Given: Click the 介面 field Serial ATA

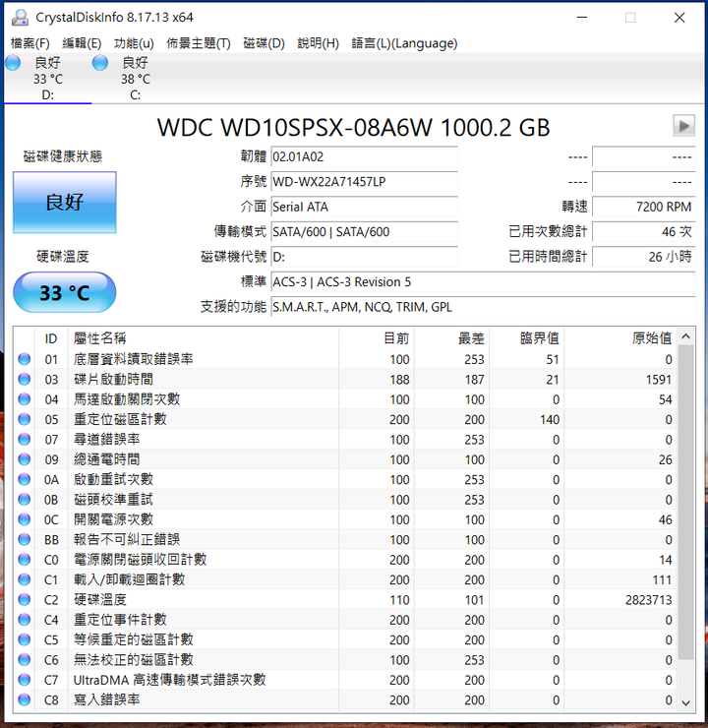Looking at the screenshot, I should point(364,207).
